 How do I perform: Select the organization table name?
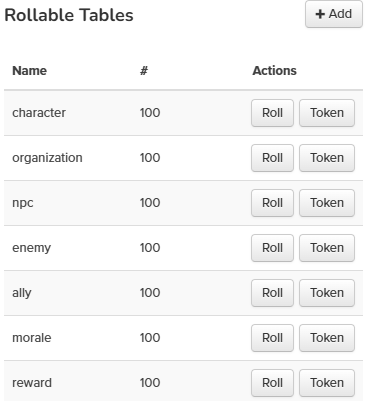(47, 158)
